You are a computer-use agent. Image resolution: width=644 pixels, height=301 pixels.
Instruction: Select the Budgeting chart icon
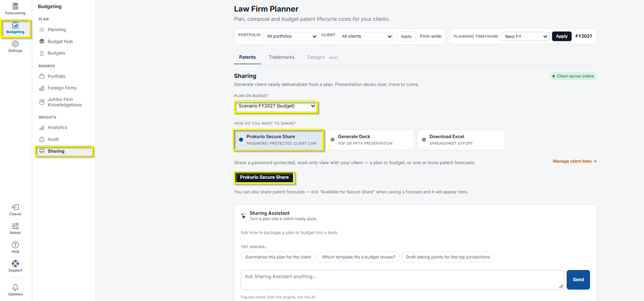(15, 25)
